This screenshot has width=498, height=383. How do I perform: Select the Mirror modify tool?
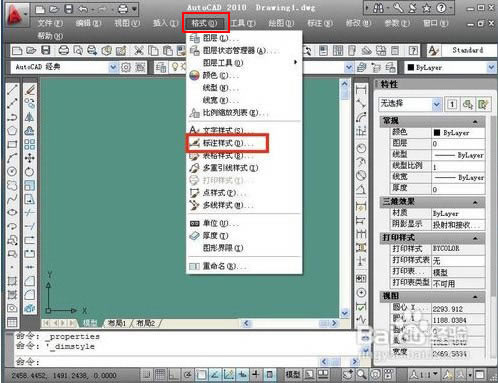[x=30, y=117]
